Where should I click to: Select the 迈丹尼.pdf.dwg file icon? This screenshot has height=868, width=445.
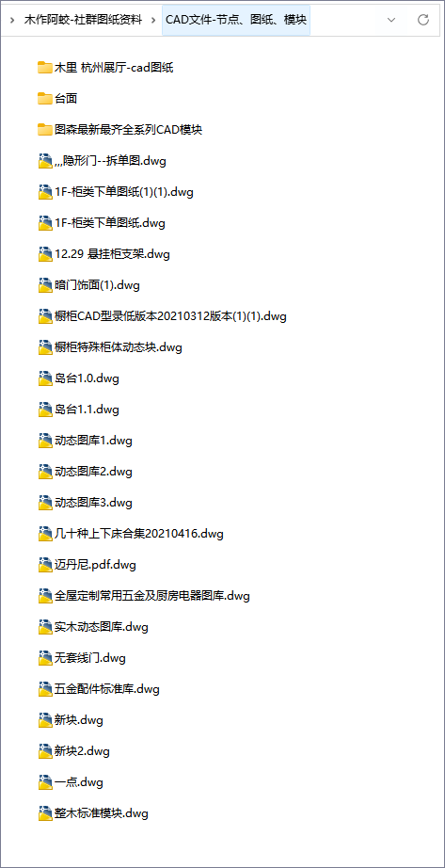click(45, 565)
